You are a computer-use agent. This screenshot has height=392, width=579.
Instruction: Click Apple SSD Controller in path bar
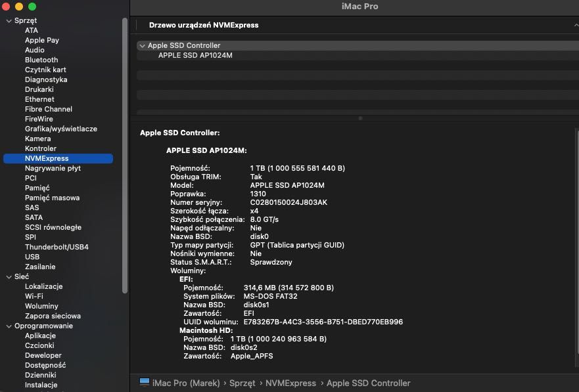pyautogui.click(x=368, y=383)
